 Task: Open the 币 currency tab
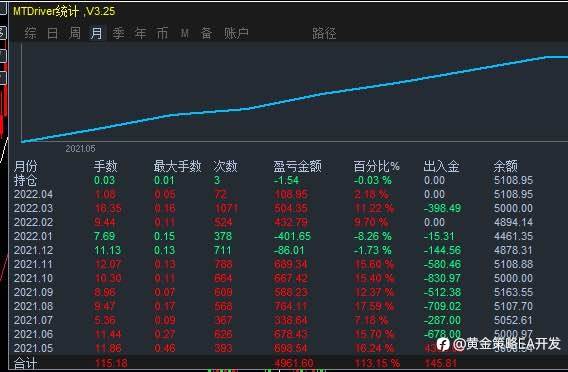coord(162,33)
